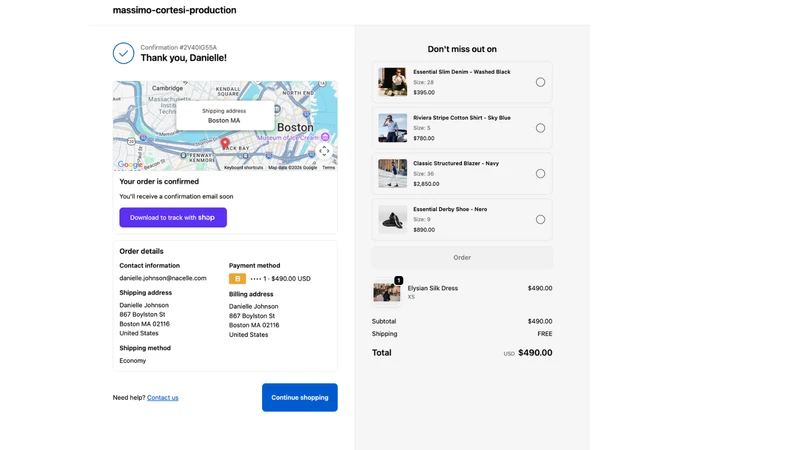
Task: Click Elysian Silk Dress order thumbnail
Action: 387,292
